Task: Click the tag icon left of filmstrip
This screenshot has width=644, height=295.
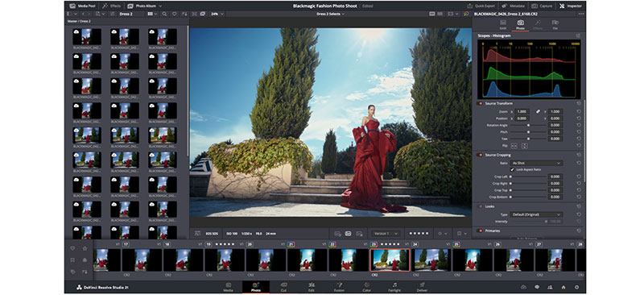Action: point(72,272)
